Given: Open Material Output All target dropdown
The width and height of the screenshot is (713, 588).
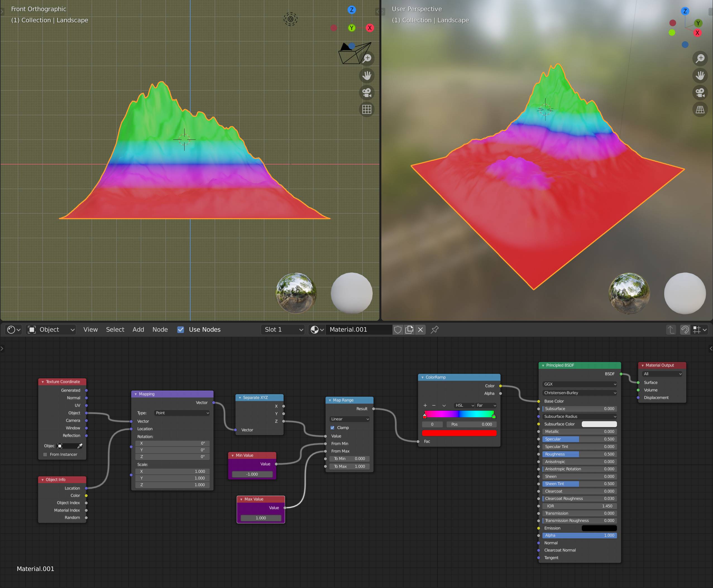Looking at the screenshot, I should [x=662, y=374].
